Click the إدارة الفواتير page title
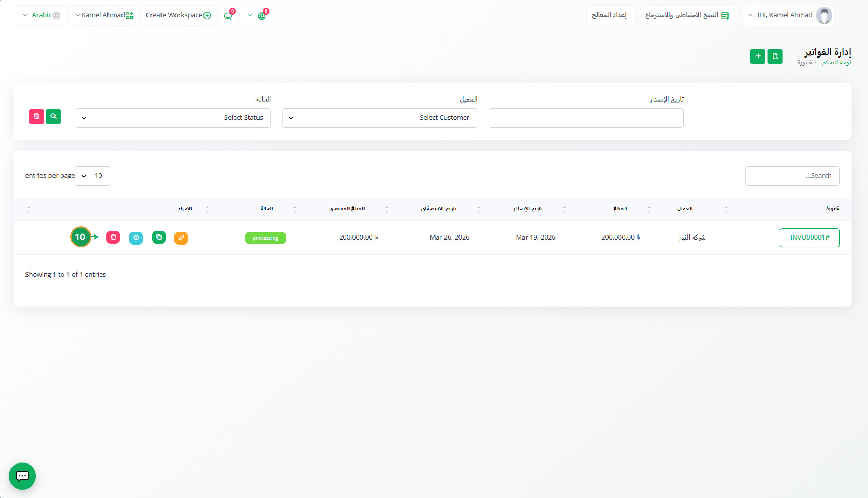This screenshot has height=498, width=868. [828, 52]
